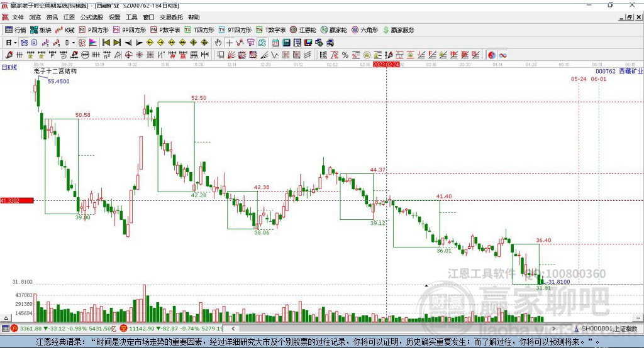Select the red circle crosshair target tool
Image resolution: width=644 pixels, height=348 pixels.
click(128, 55)
